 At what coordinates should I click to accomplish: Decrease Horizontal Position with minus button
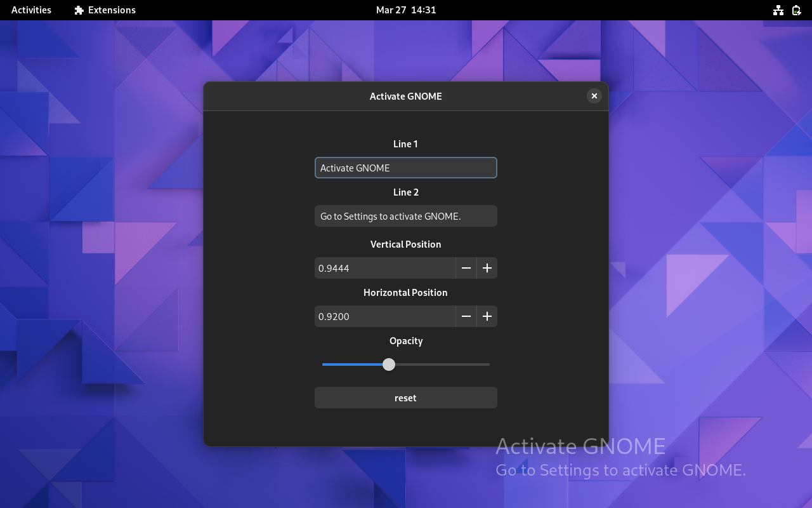[466, 316]
